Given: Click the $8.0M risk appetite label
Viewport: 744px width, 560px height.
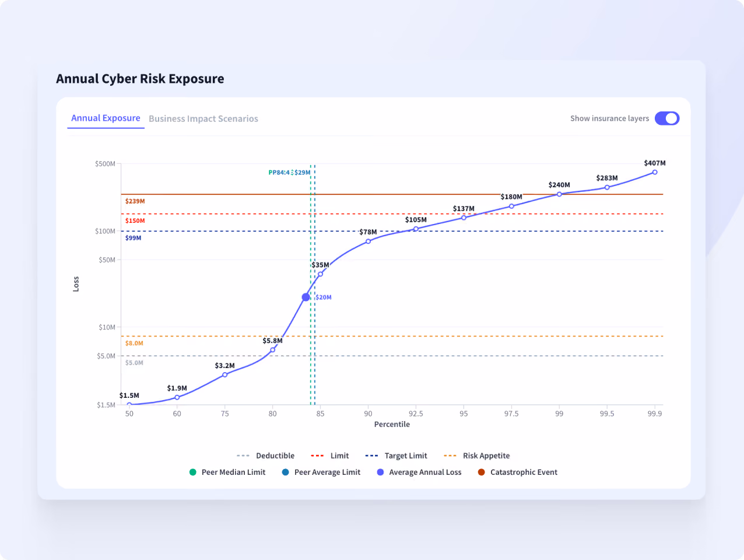Looking at the screenshot, I should tap(134, 344).
